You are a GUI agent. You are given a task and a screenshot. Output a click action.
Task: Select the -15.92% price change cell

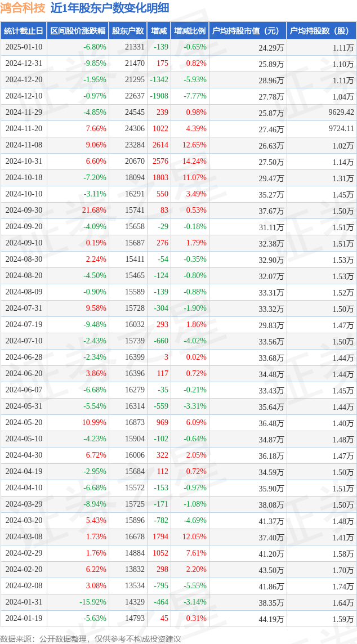click(78, 602)
